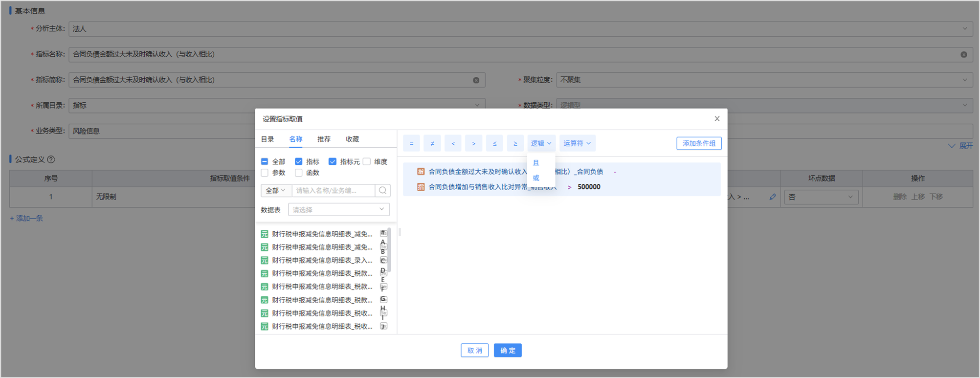
Task: Click the search magnifier icon
Action: pos(383,191)
